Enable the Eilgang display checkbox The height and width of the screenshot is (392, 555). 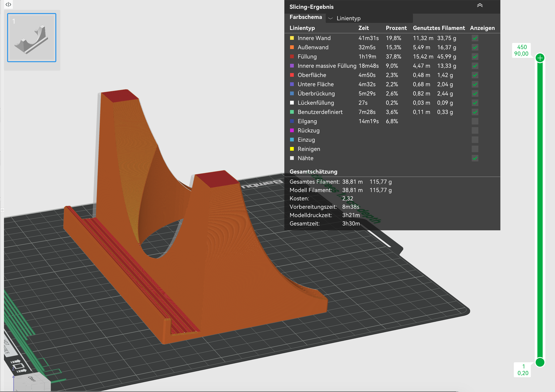[x=475, y=121]
